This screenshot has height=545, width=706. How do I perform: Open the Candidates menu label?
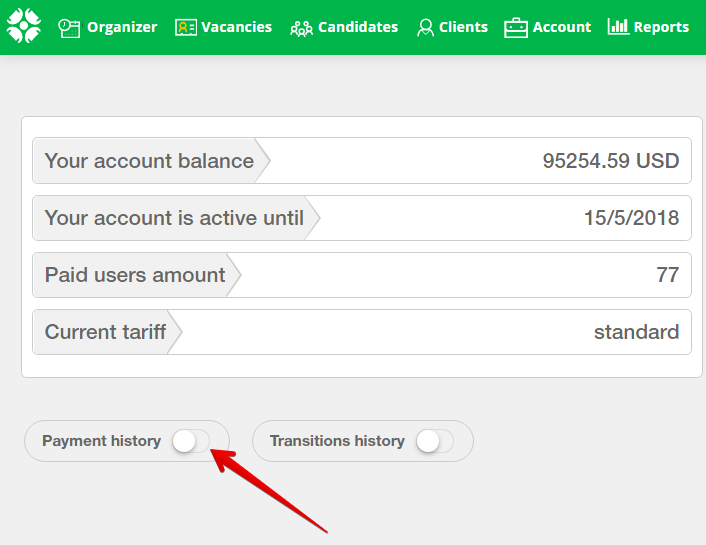(x=358, y=27)
